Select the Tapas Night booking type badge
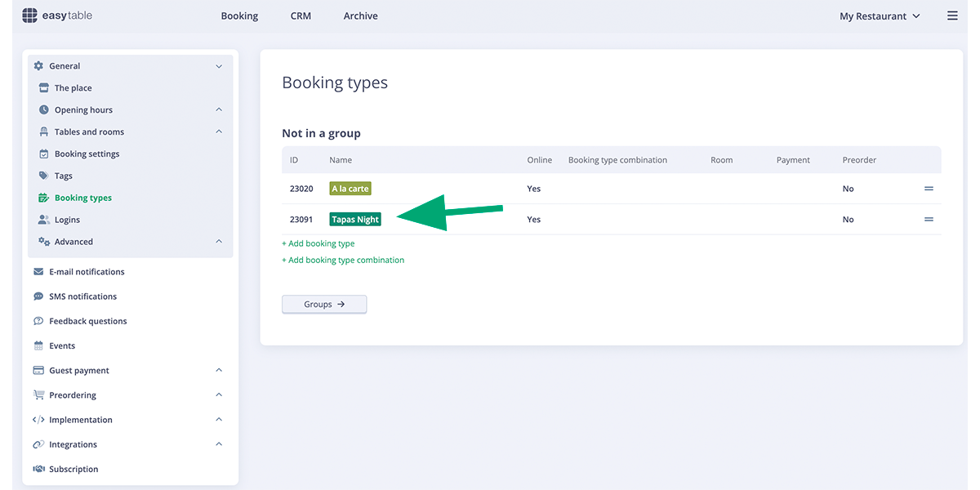 [x=354, y=219]
